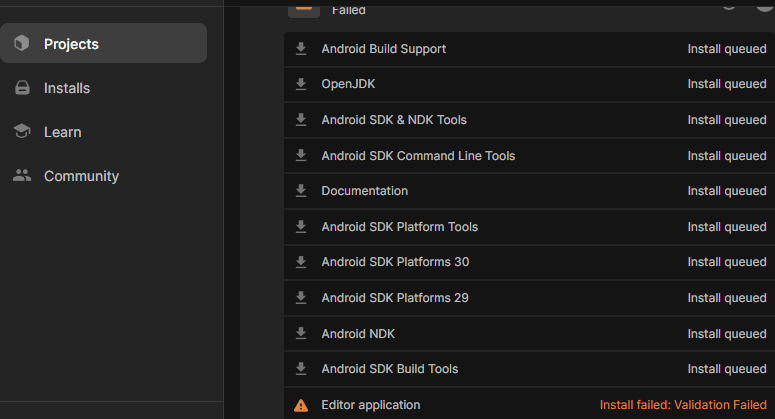
Task: Select the Android SDK Platforms 30 label
Action: 395,262
